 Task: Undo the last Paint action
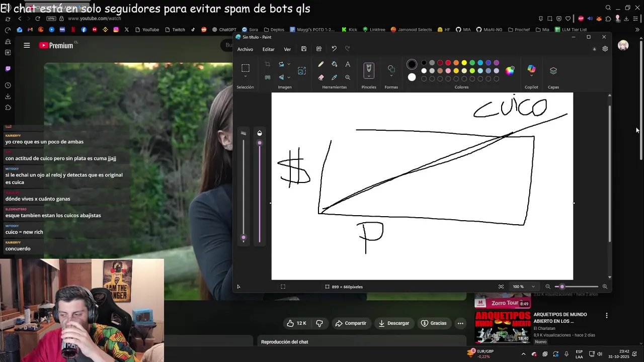click(334, 49)
